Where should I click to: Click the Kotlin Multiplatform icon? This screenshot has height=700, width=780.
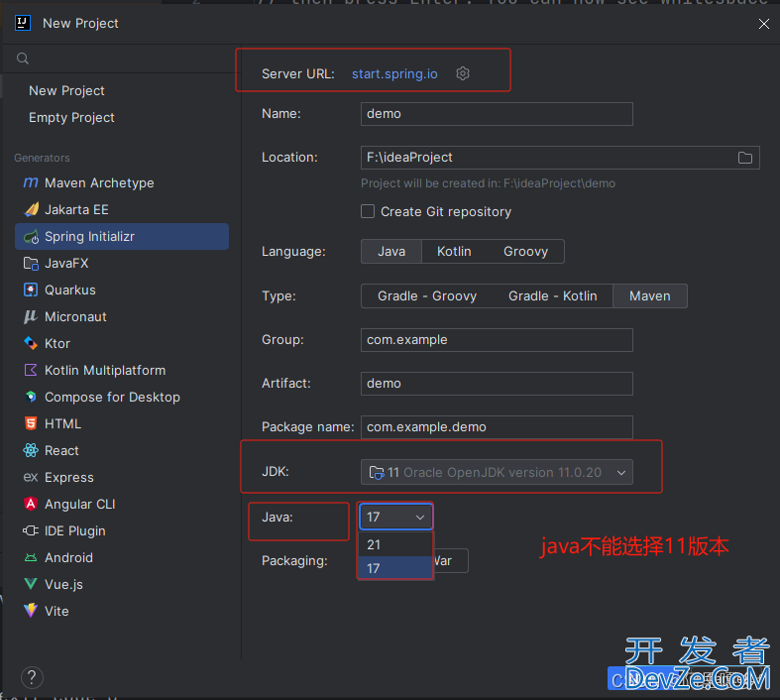[31, 370]
